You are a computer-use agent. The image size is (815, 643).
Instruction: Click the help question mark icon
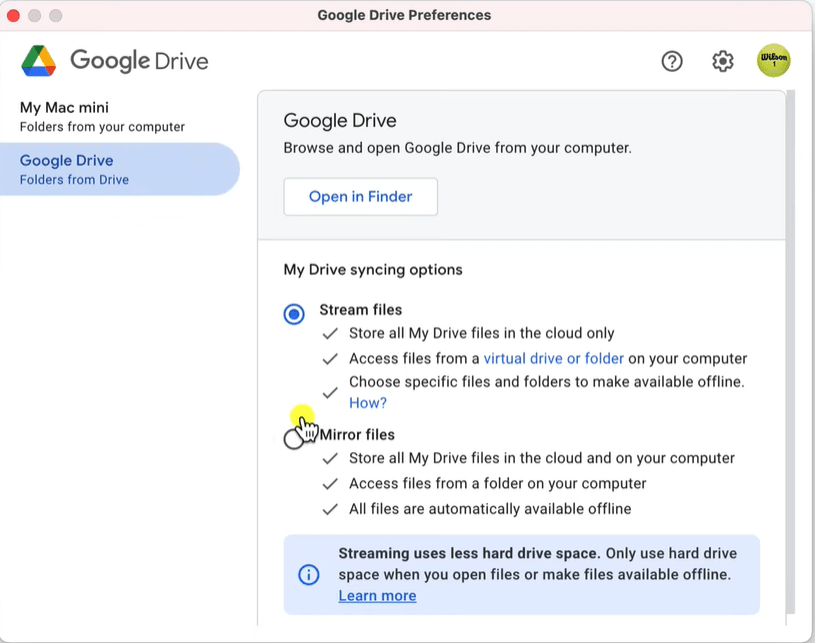pyautogui.click(x=672, y=61)
